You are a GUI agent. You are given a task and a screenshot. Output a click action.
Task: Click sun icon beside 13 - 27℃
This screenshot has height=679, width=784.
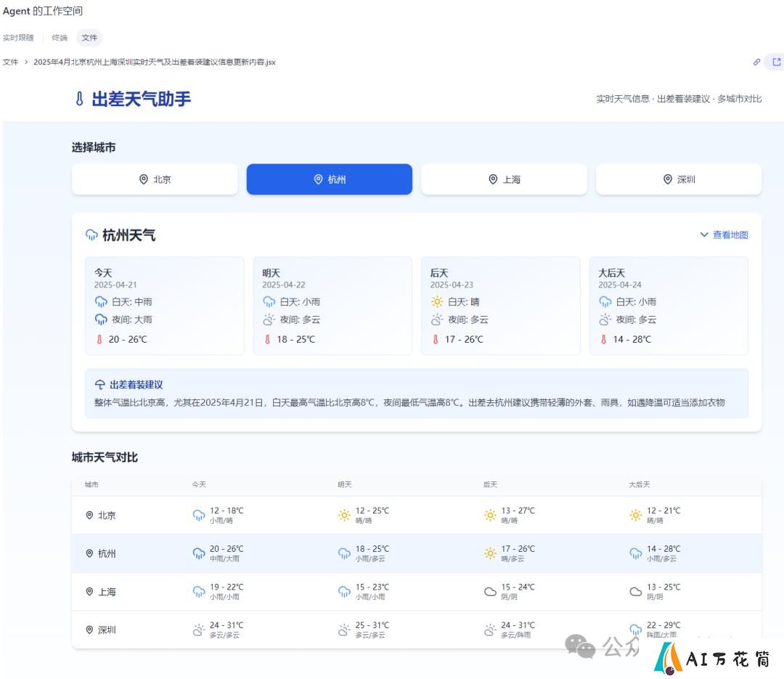pos(490,515)
